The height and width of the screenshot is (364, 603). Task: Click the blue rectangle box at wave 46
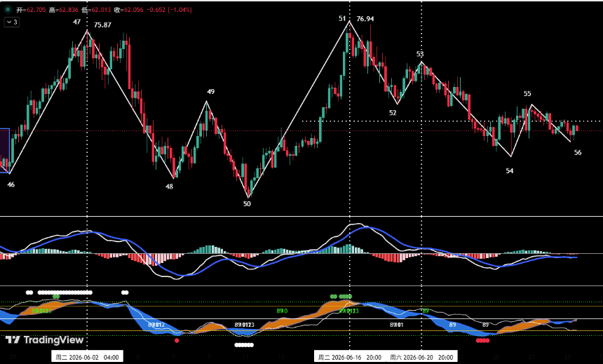pyautogui.click(x=5, y=151)
